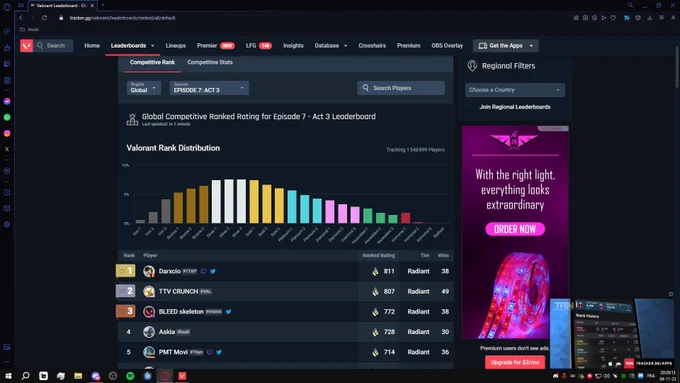680x383 pixels.
Task: Click PMT Movi's Twitch icon
Action: [209, 352]
